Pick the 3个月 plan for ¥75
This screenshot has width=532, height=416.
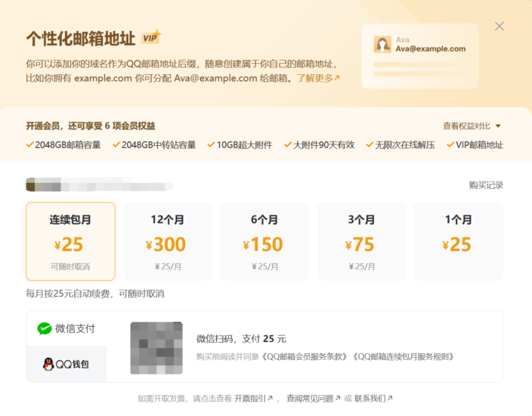[360, 241]
